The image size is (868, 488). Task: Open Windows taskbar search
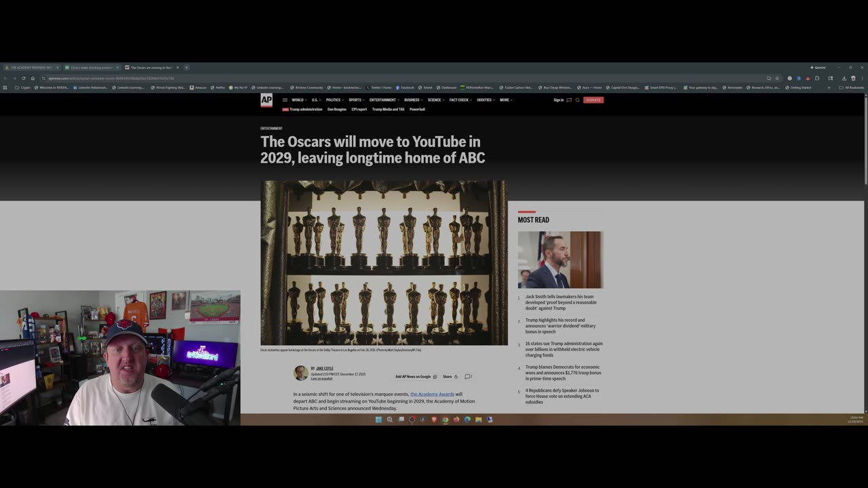pyautogui.click(x=390, y=420)
